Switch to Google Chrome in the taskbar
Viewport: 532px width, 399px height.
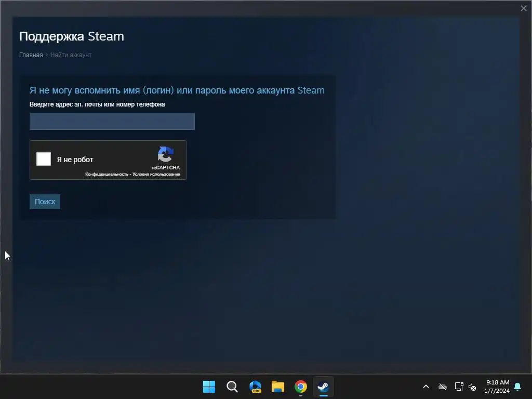[x=301, y=387]
